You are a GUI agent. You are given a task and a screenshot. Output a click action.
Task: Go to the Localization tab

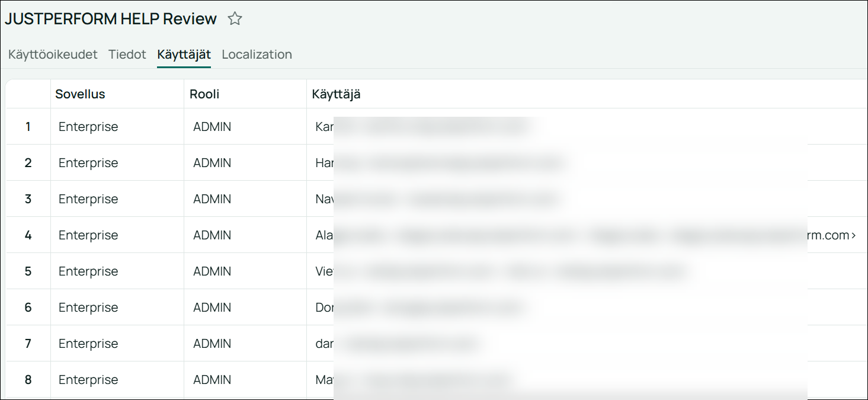coord(257,55)
